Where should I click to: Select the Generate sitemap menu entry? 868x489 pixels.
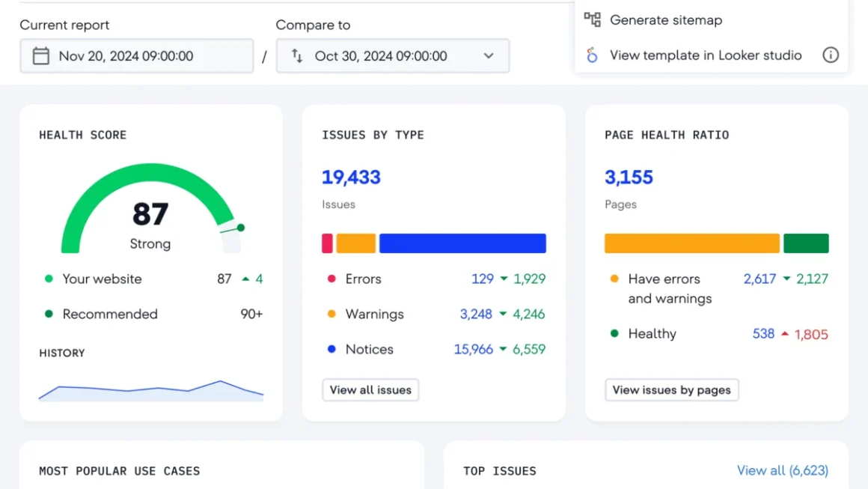click(666, 20)
